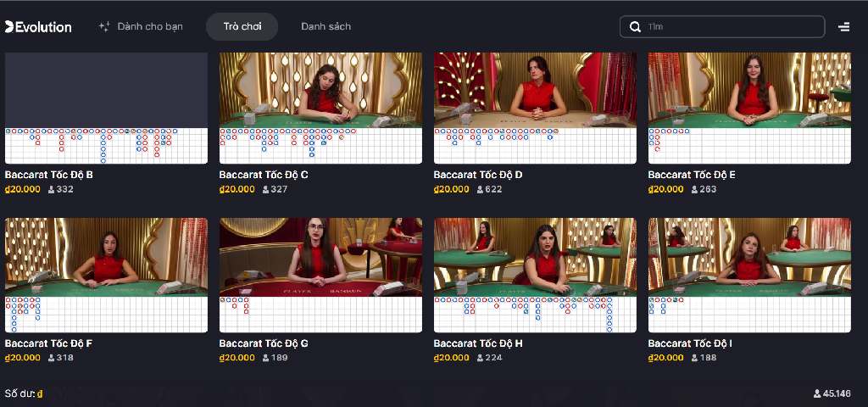Select the Trò chơi tab
This screenshot has width=868, height=407.
click(x=242, y=26)
